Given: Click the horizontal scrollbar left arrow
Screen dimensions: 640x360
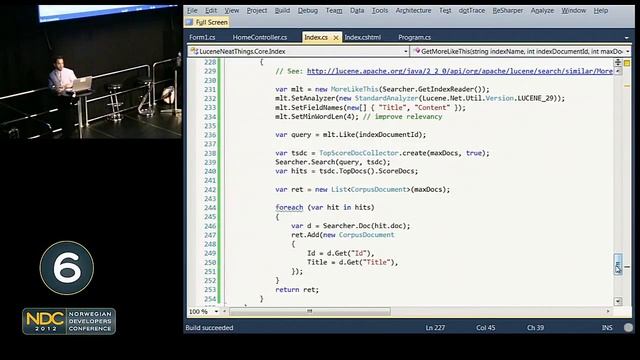Looking at the screenshot, I should (224, 311).
